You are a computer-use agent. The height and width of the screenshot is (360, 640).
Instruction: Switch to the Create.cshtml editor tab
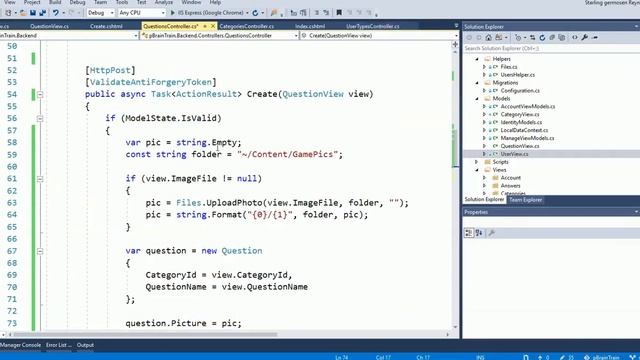click(106, 26)
